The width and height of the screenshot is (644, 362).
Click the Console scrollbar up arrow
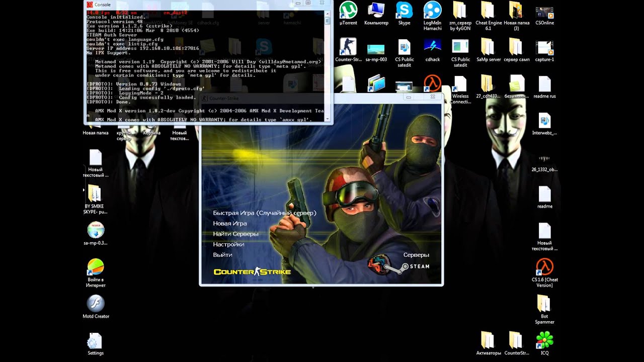(328, 14)
